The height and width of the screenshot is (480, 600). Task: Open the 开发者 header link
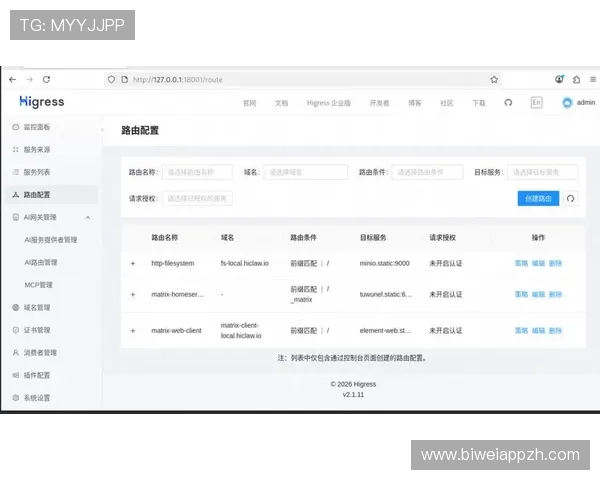coord(379,103)
